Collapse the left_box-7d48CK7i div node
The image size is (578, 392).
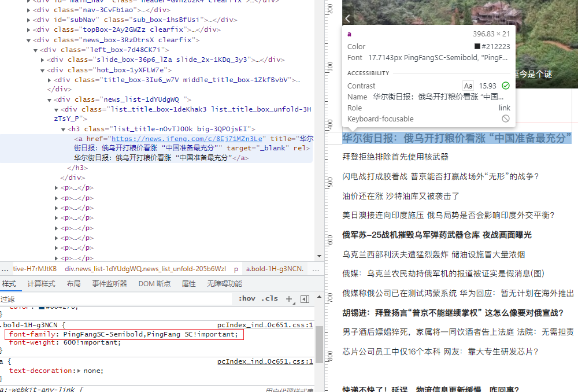[x=35, y=50]
